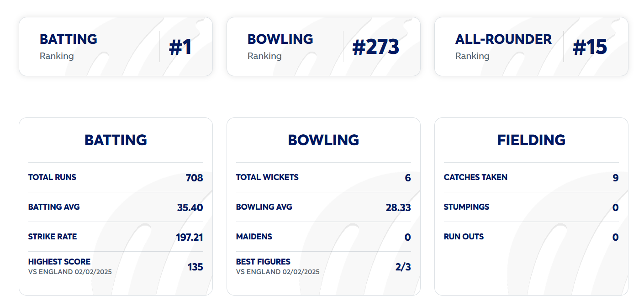644x307 pixels.
Task: Click the Bowling Ranking card title
Action: [x=280, y=39]
